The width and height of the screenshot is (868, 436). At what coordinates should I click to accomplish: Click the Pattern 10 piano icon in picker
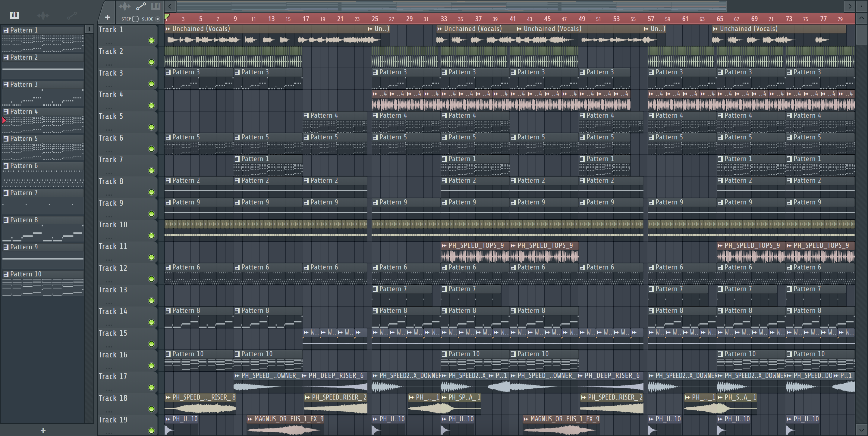[x=6, y=274]
